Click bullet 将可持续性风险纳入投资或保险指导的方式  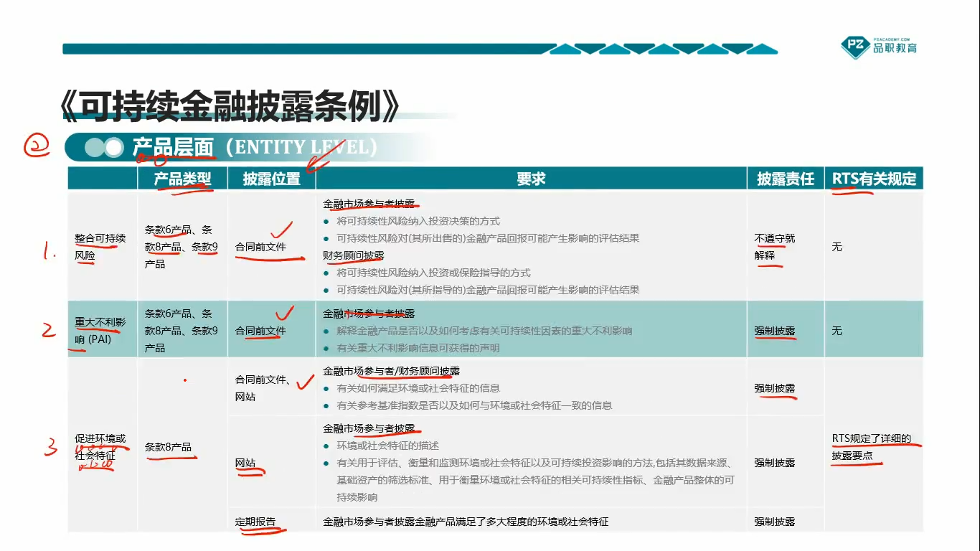pyautogui.click(x=434, y=273)
